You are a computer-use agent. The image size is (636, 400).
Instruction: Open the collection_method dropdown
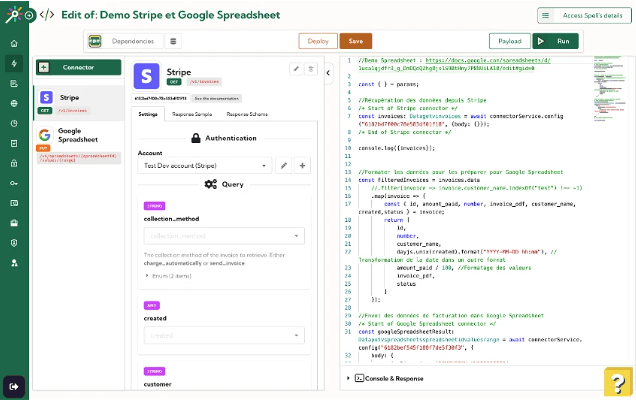pyautogui.click(x=224, y=236)
